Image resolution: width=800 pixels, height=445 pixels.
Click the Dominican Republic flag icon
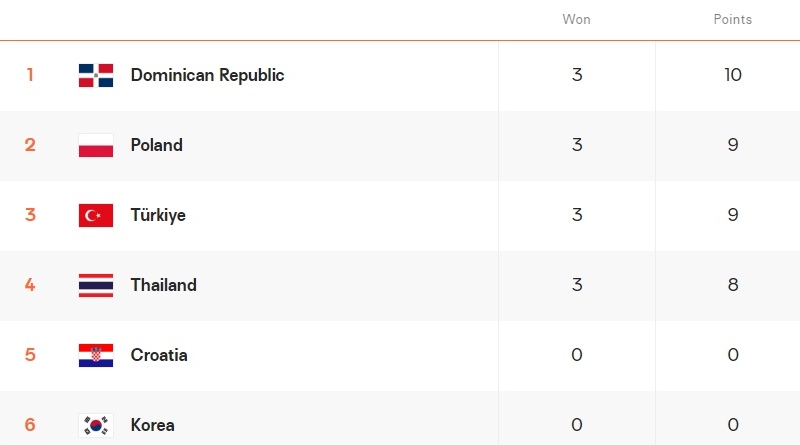(x=96, y=75)
